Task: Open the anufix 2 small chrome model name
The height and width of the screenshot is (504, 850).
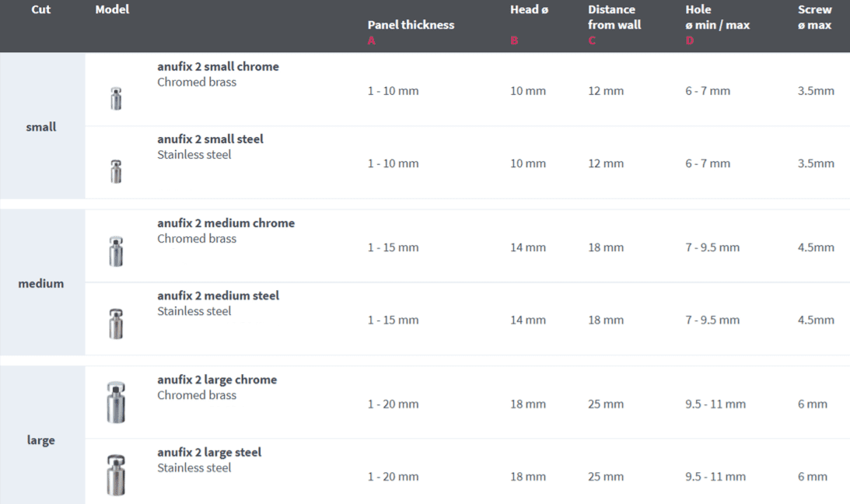Action: (218, 67)
